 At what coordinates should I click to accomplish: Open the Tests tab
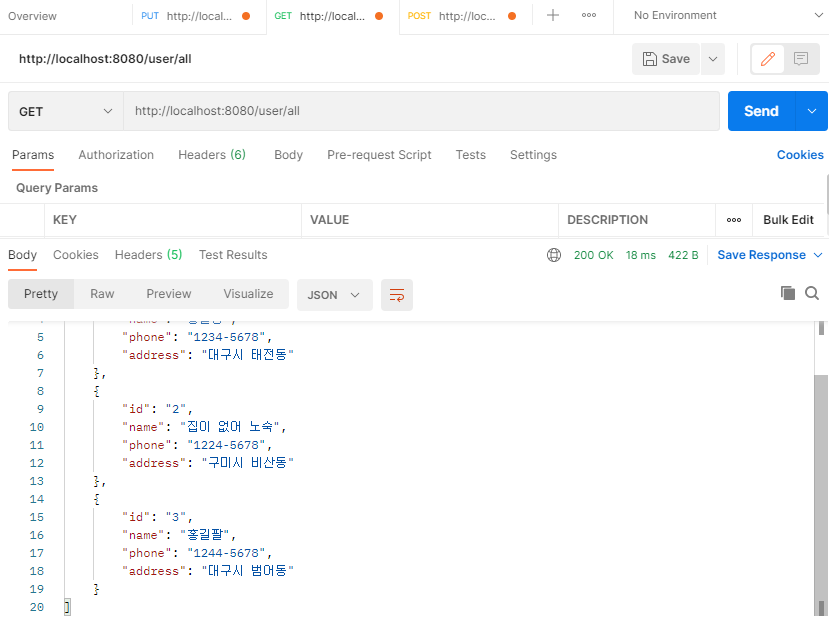(471, 155)
